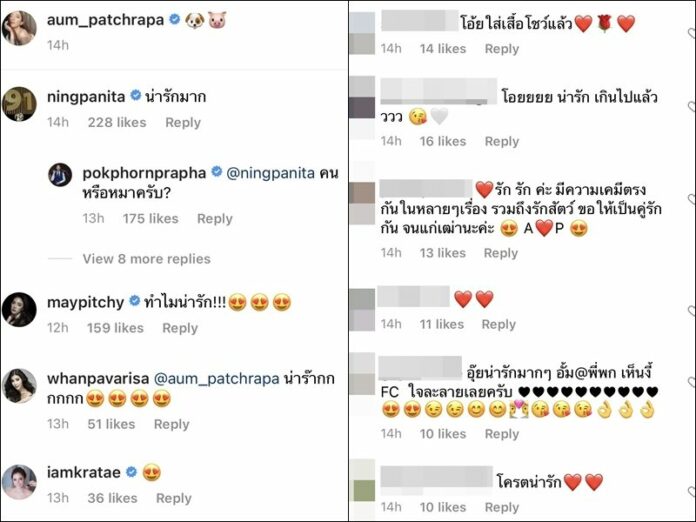Reply to the comment with 13 likes
Screen dimensions: 696x522
click(x=501, y=253)
